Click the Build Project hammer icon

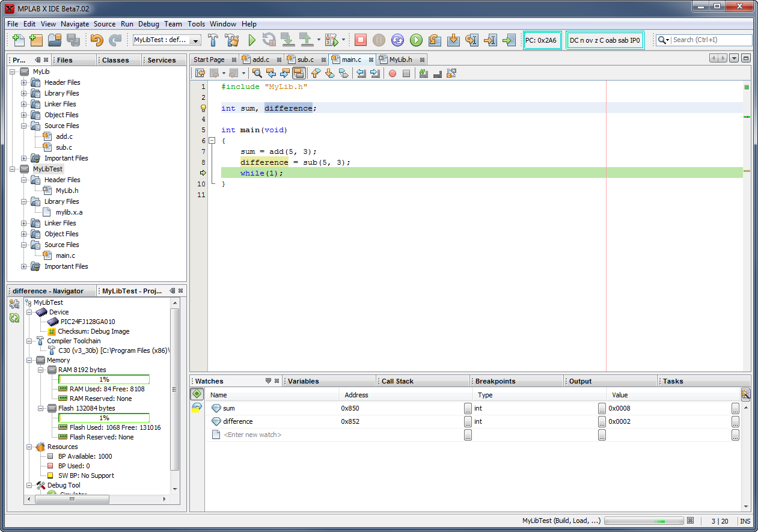pos(213,40)
